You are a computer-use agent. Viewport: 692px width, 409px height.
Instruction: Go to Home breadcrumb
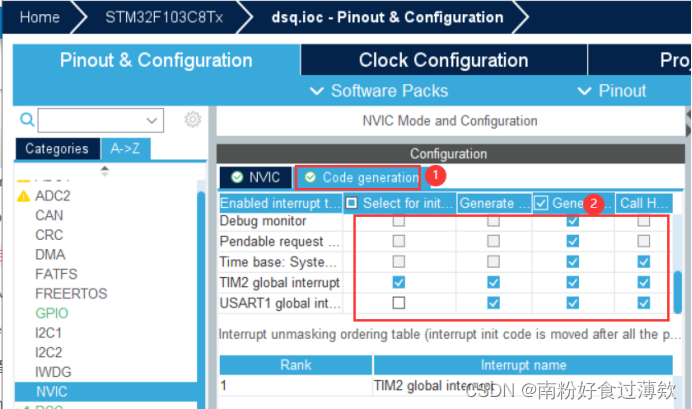pyautogui.click(x=39, y=17)
